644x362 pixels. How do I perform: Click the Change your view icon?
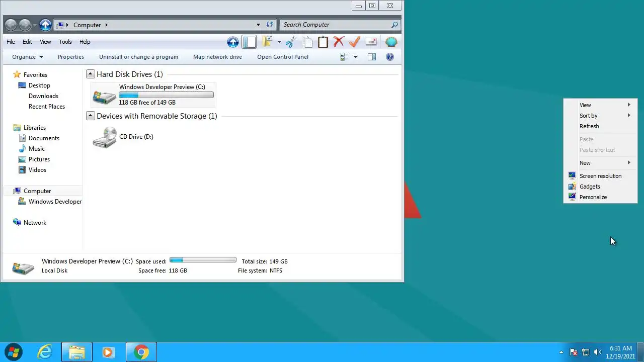pos(344,57)
